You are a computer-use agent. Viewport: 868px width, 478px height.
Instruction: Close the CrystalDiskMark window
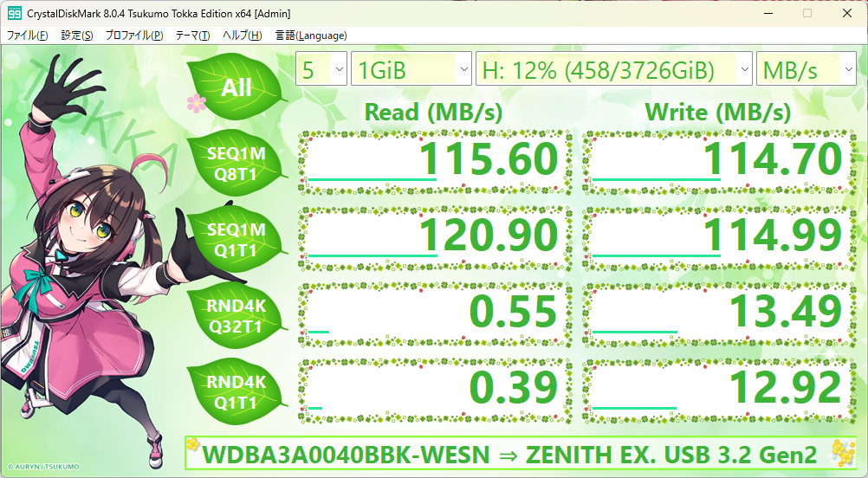pyautogui.click(x=847, y=13)
